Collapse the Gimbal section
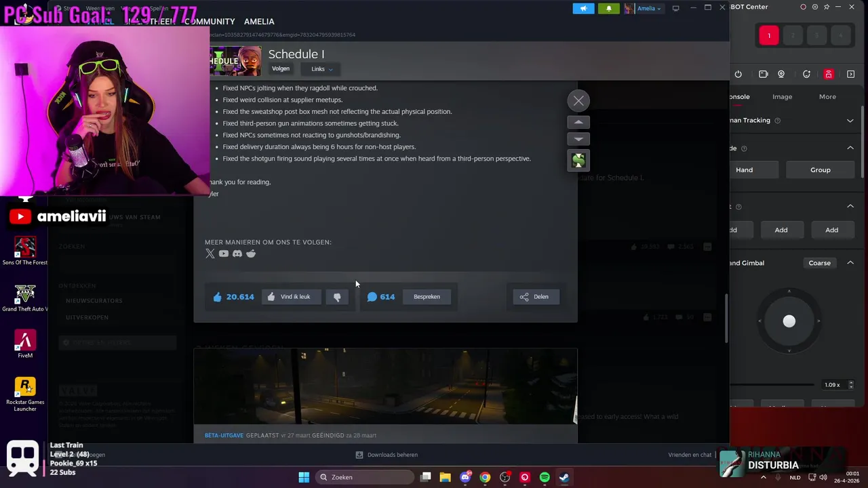Screen dimensions: 868x488 [x=850, y=263]
